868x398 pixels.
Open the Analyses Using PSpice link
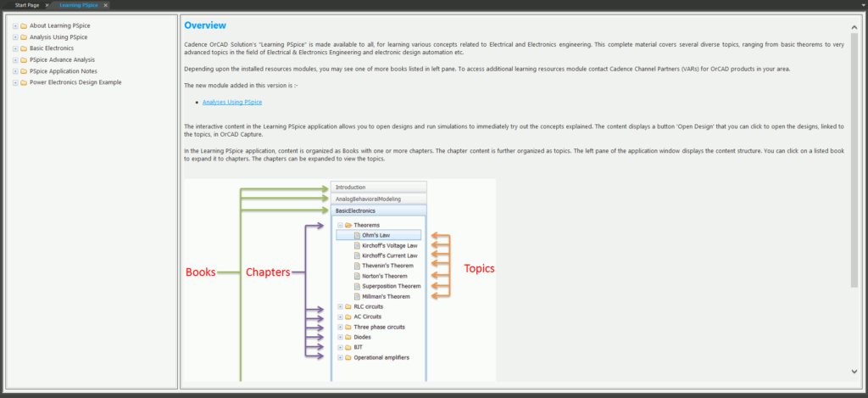tap(232, 102)
